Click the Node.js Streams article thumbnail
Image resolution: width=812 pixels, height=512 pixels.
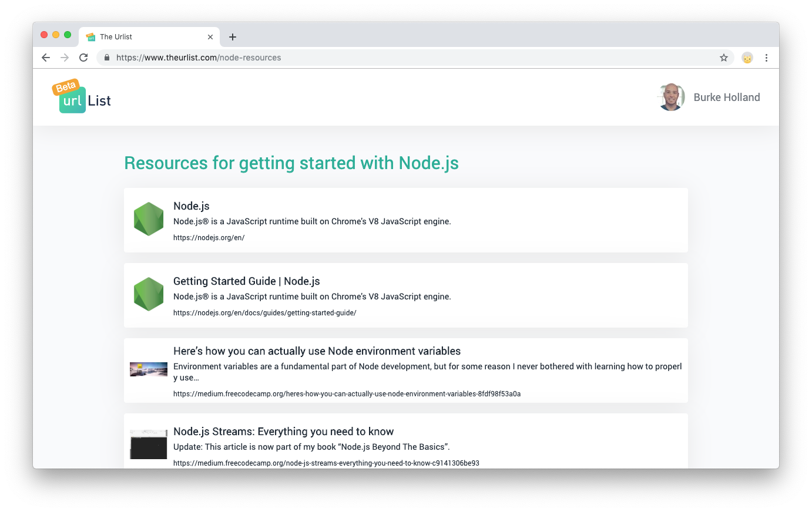(x=149, y=444)
